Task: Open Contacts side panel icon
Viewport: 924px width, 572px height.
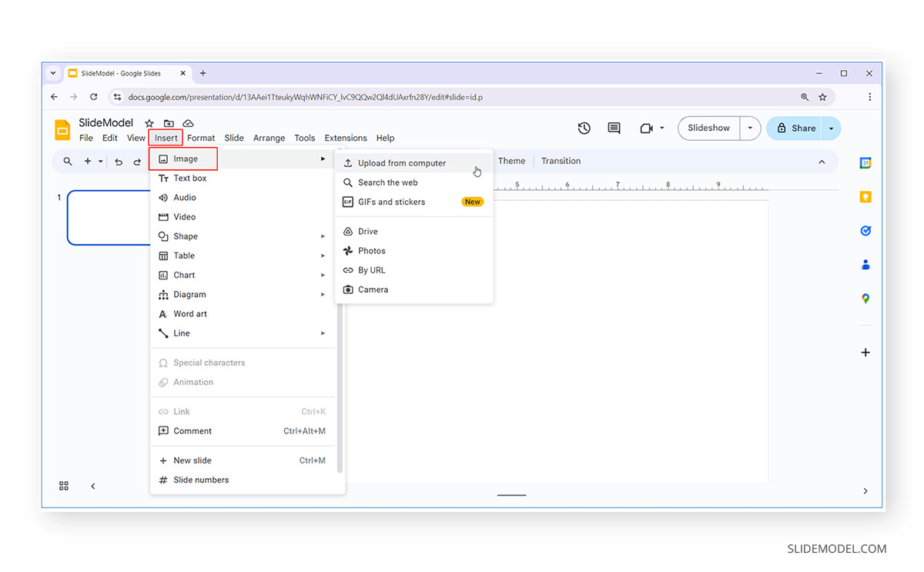Action: [865, 265]
